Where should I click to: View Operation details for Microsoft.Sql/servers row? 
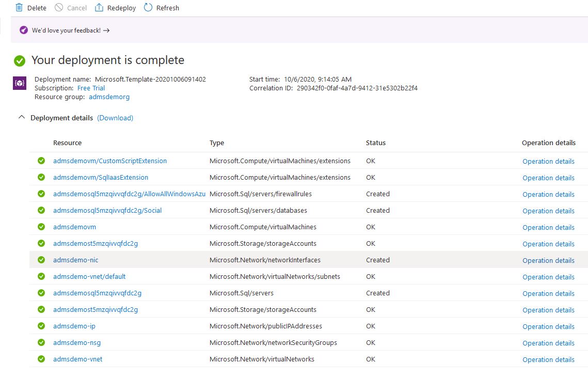point(548,293)
